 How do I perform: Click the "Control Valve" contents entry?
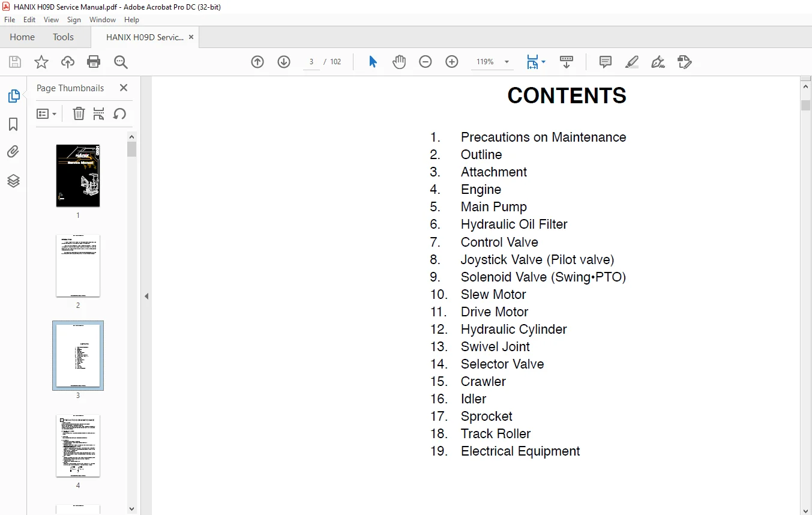click(x=499, y=242)
